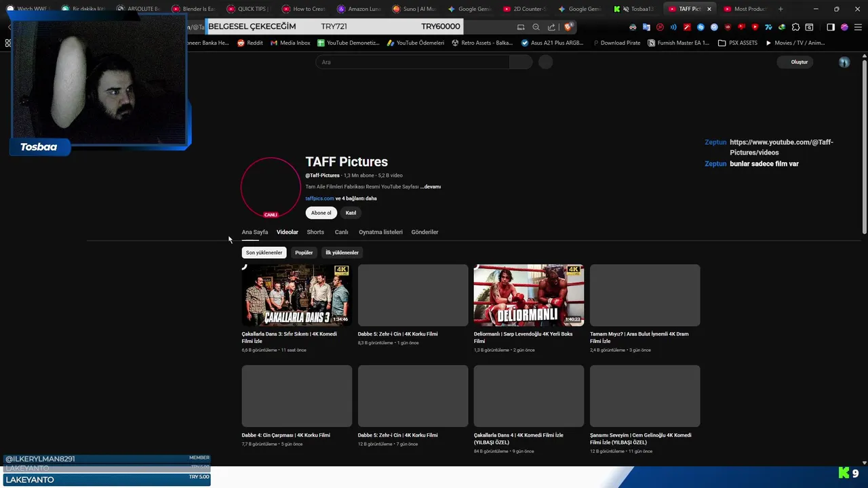The height and width of the screenshot is (488, 868).
Task: Click the uBlock Origin shield extension icon
Action: [x=728, y=27]
